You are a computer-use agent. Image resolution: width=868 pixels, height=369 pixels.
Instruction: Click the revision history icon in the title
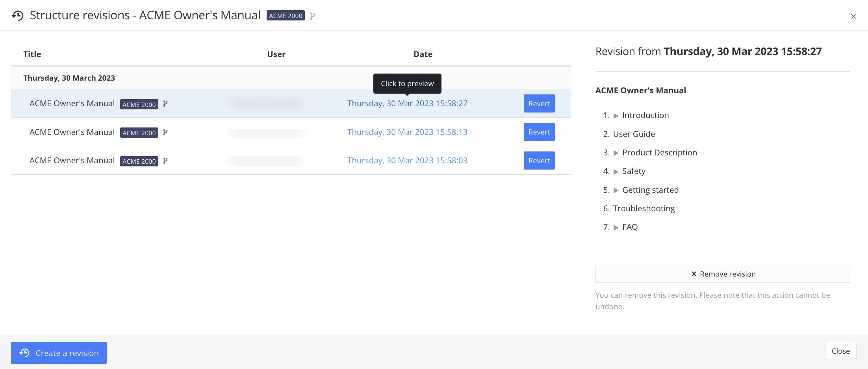pyautogui.click(x=17, y=16)
